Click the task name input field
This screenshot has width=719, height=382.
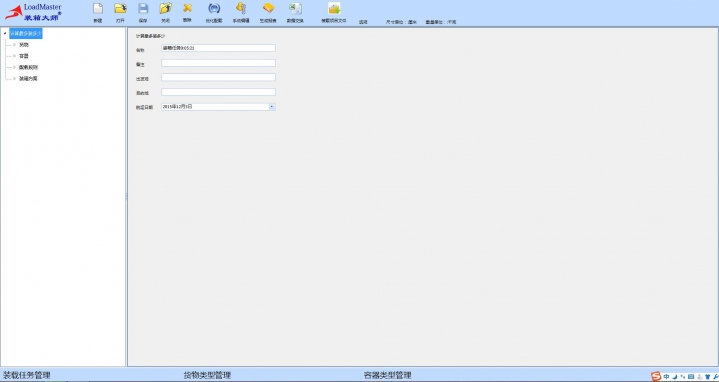pyautogui.click(x=218, y=48)
